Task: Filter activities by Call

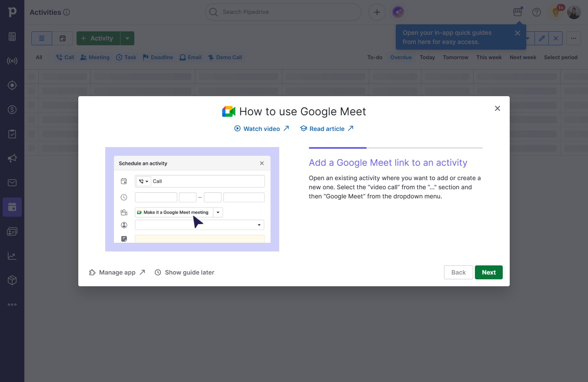Action: pos(65,57)
